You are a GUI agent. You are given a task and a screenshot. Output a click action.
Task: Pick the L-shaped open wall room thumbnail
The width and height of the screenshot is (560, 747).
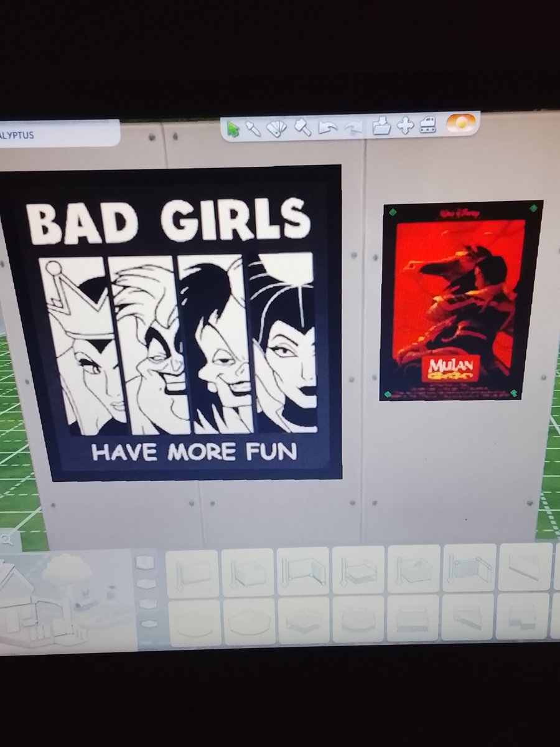(x=303, y=571)
